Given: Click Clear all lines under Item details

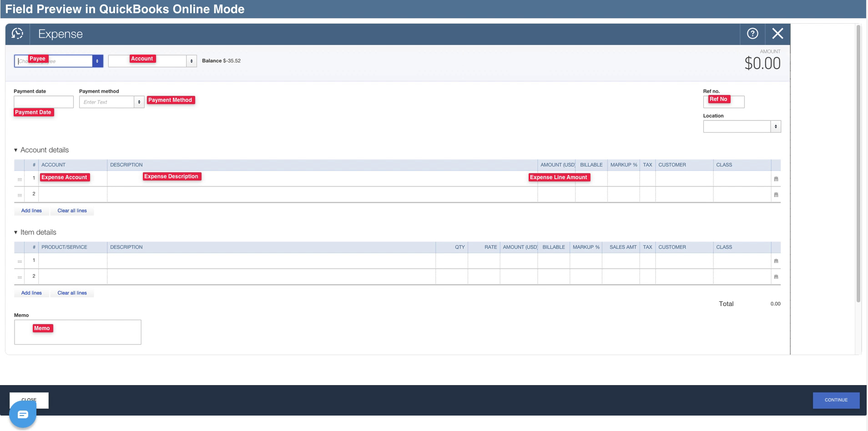Looking at the screenshot, I should pos(72,293).
